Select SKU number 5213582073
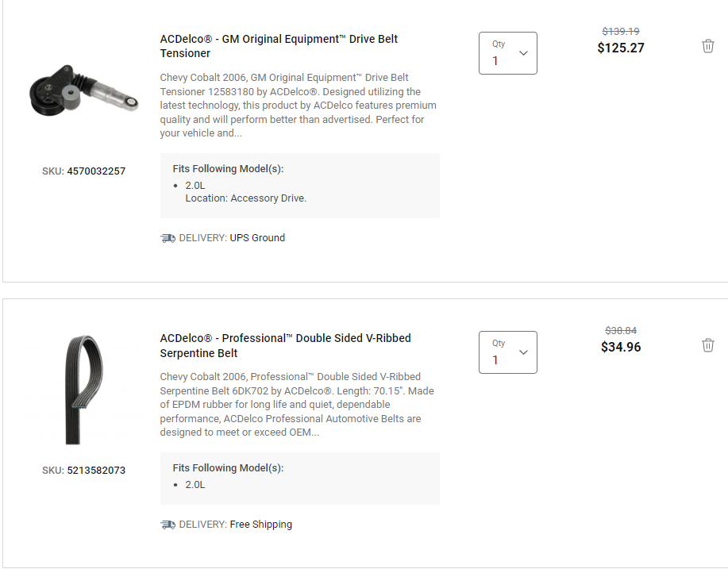This screenshot has height=569, width=728. (x=96, y=471)
